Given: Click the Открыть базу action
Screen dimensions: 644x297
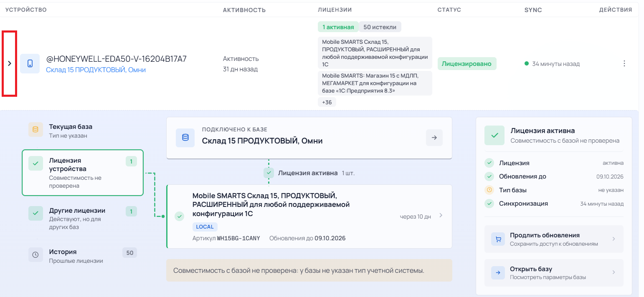Looking at the screenshot, I should click(x=554, y=273).
